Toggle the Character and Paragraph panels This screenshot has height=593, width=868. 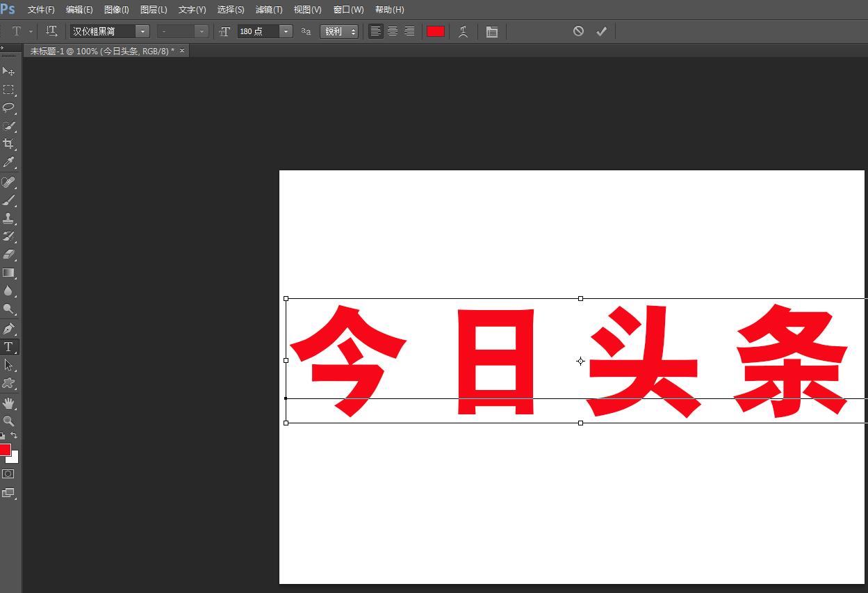[492, 31]
